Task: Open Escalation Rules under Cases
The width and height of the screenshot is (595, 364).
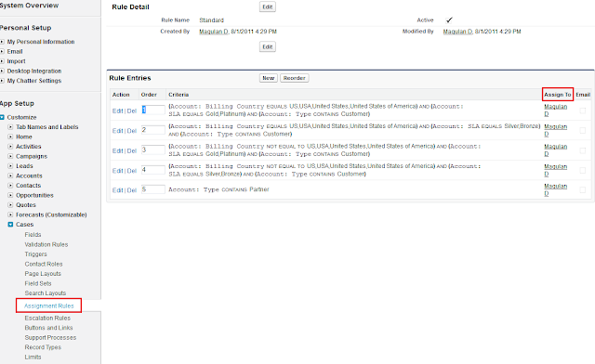Action: pos(47,318)
